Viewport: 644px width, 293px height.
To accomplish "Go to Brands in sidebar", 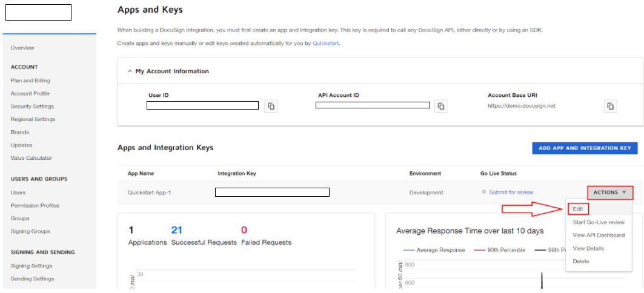I will click(20, 133).
